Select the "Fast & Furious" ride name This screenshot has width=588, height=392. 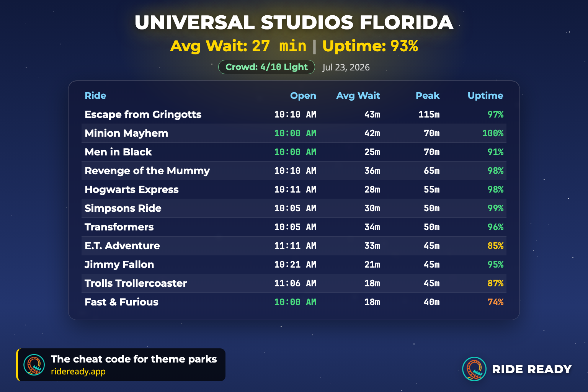click(x=121, y=302)
